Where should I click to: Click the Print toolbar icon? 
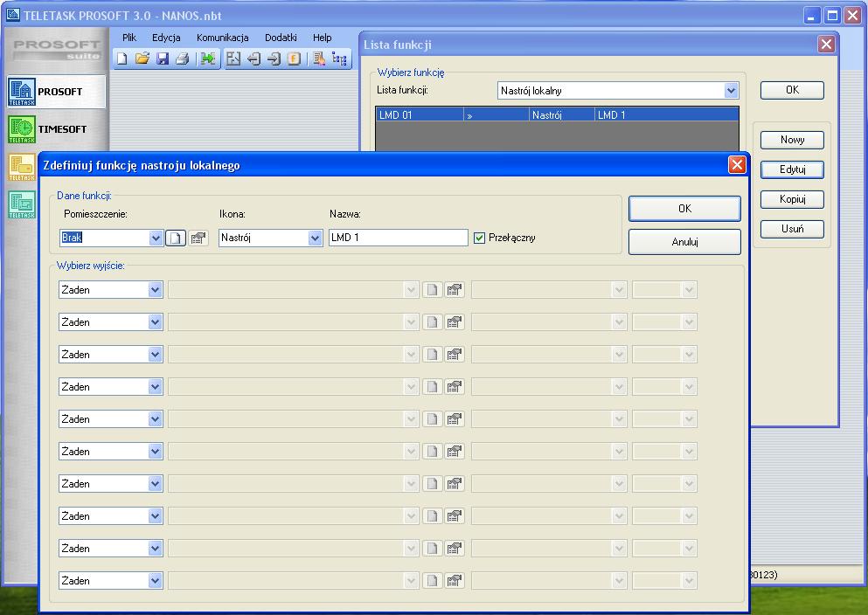182,59
